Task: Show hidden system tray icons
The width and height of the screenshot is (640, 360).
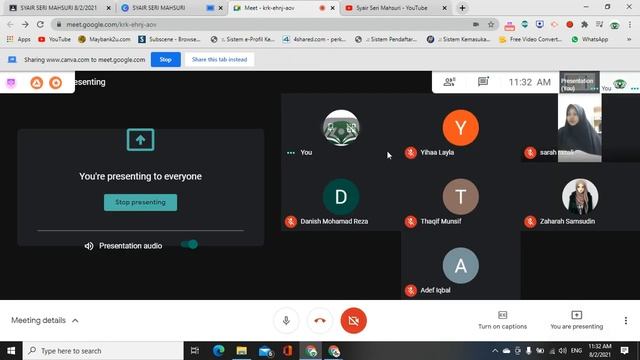Action: click(495, 351)
